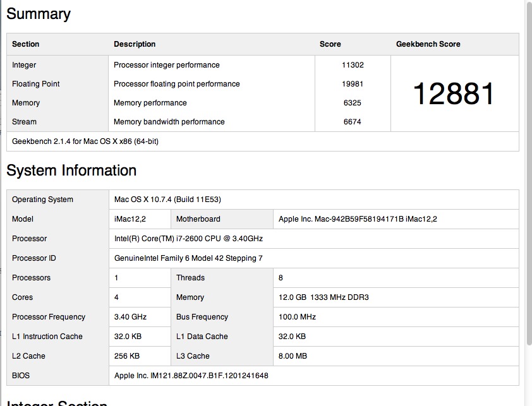Click the 'System Information' heading
The height and width of the screenshot is (406, 532).
(71, 170)
